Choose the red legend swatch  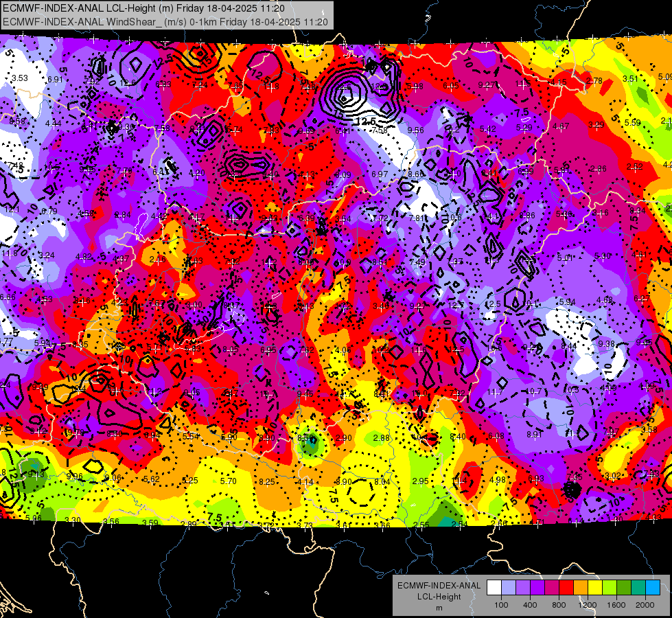point(566,588)
